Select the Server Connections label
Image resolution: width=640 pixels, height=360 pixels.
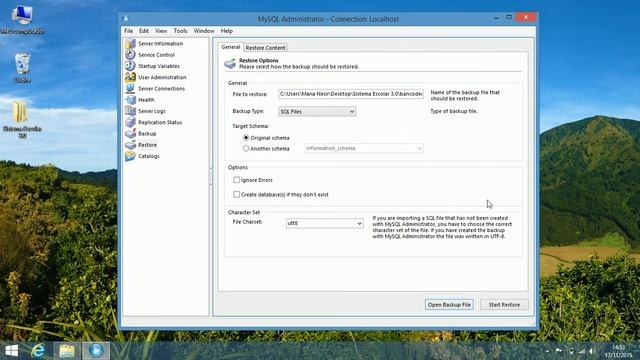coord(161,89)
